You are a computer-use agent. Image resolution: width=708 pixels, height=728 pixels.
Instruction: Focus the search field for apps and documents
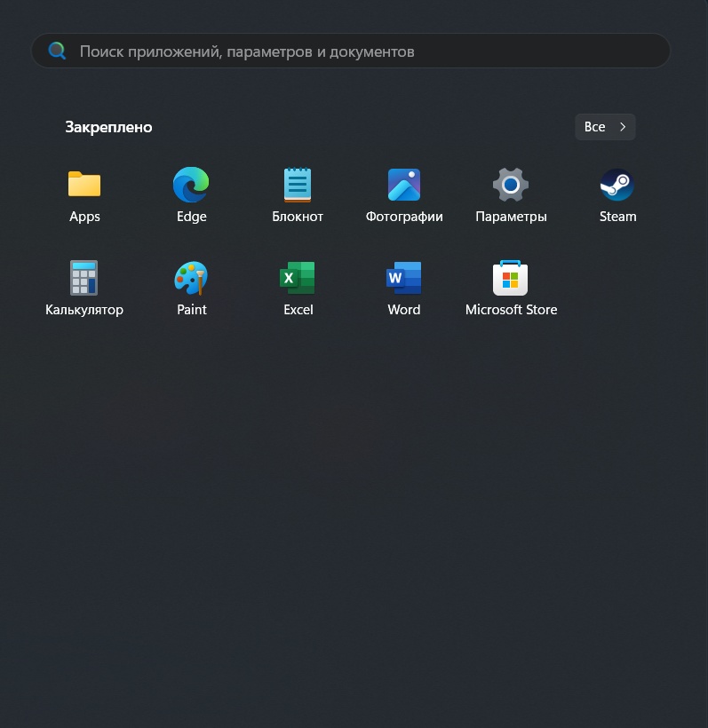[351, 51]
